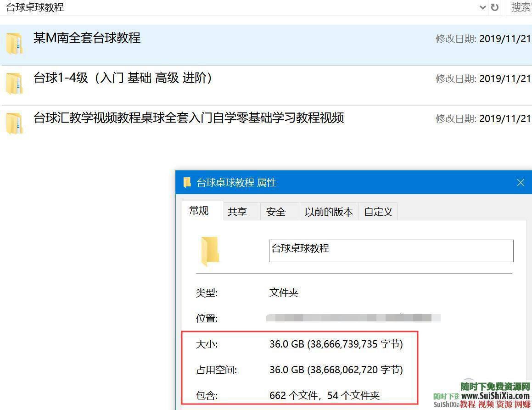Switch to the 共享 tab
Screen dimensions: 532x410
238,211
